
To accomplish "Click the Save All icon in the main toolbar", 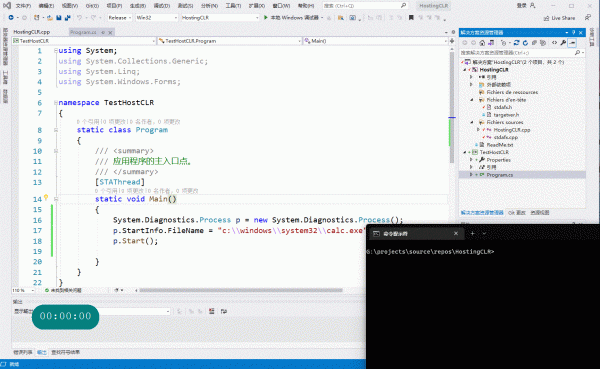I will tap(67, 18).
